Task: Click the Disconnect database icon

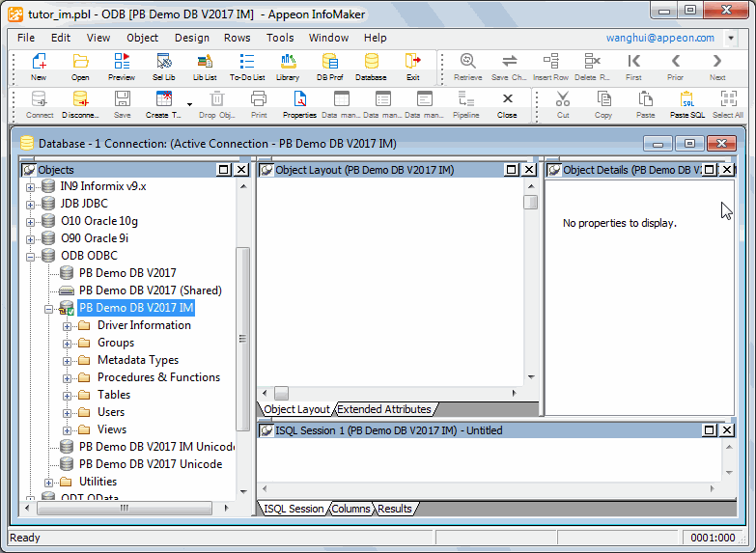Action: (x=80, y=103)
